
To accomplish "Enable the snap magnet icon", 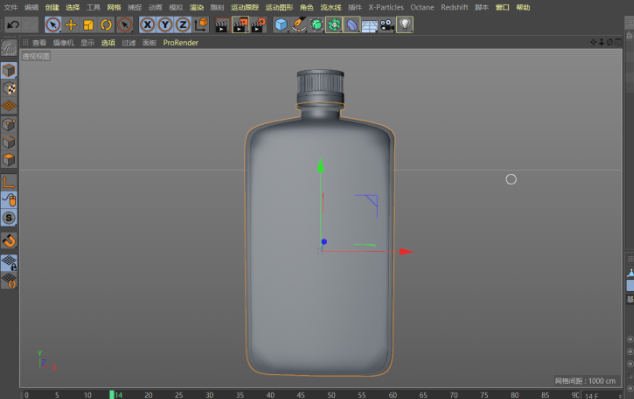I will coord(9,241).
